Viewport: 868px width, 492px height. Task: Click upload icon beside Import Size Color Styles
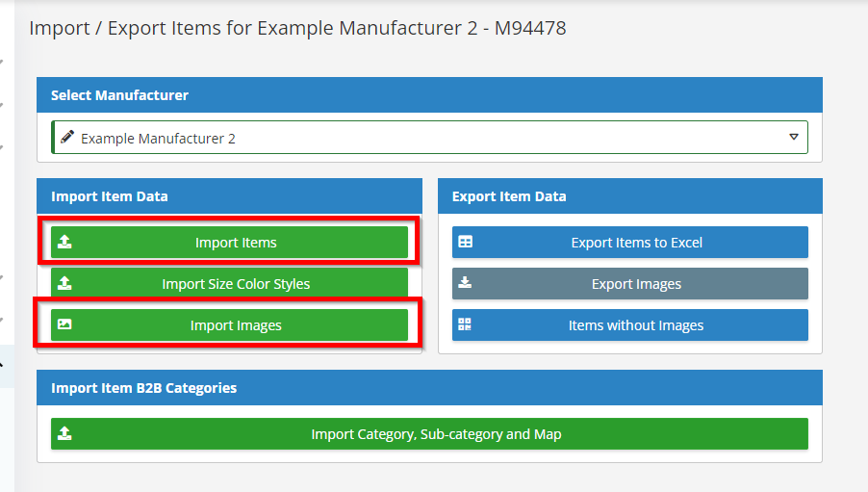coord(64,283)
